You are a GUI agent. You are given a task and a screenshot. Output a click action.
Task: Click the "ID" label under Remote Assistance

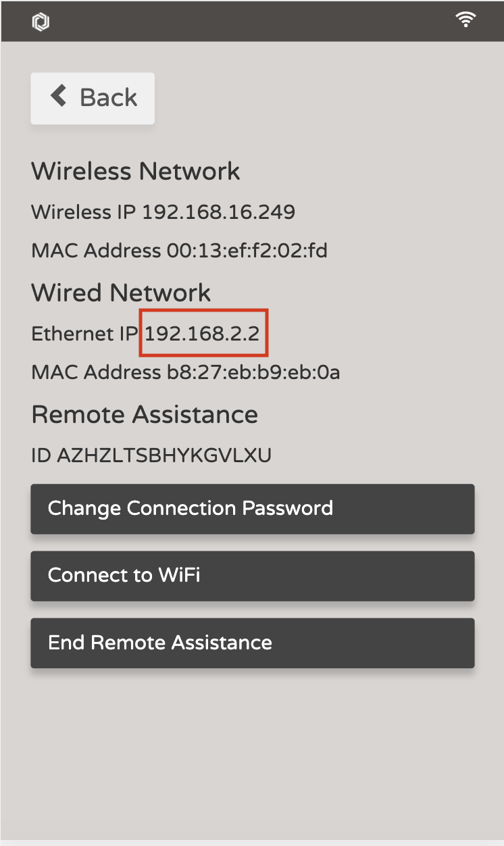coord(41,455)
